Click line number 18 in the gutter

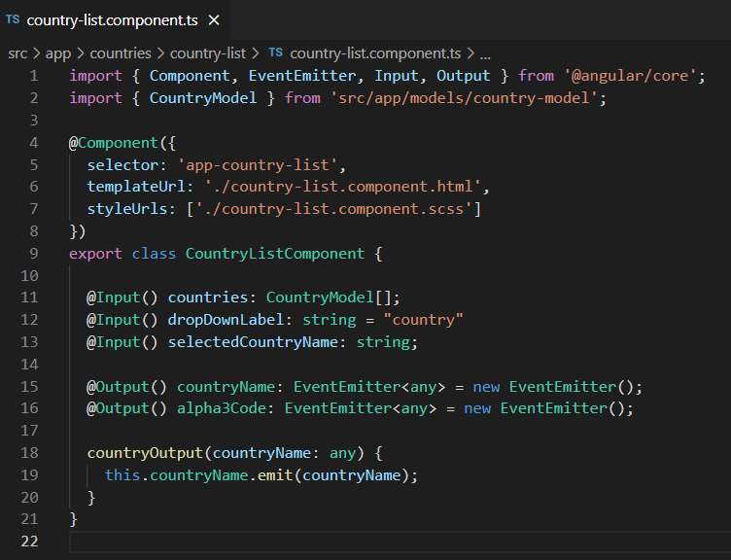pyautogui.click(x=29, y=452)
